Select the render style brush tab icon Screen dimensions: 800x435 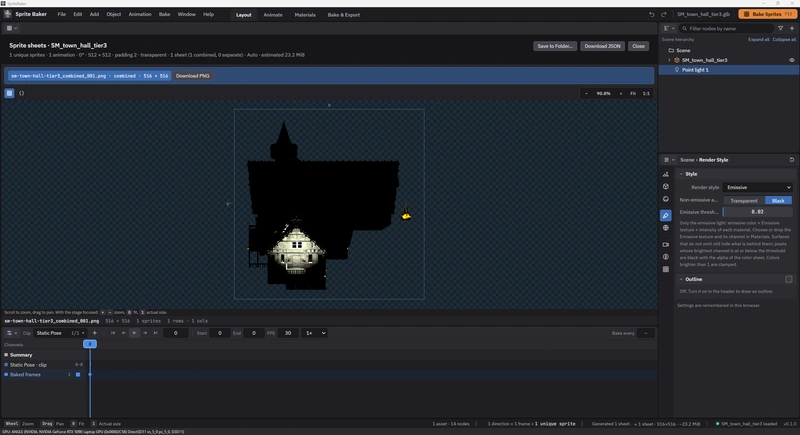(666, 216)
